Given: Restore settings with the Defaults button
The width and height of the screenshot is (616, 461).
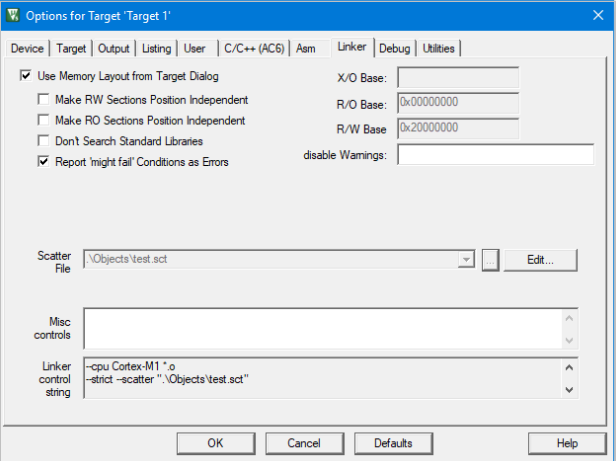Looking at the screenshot, I should pos(393,443).
